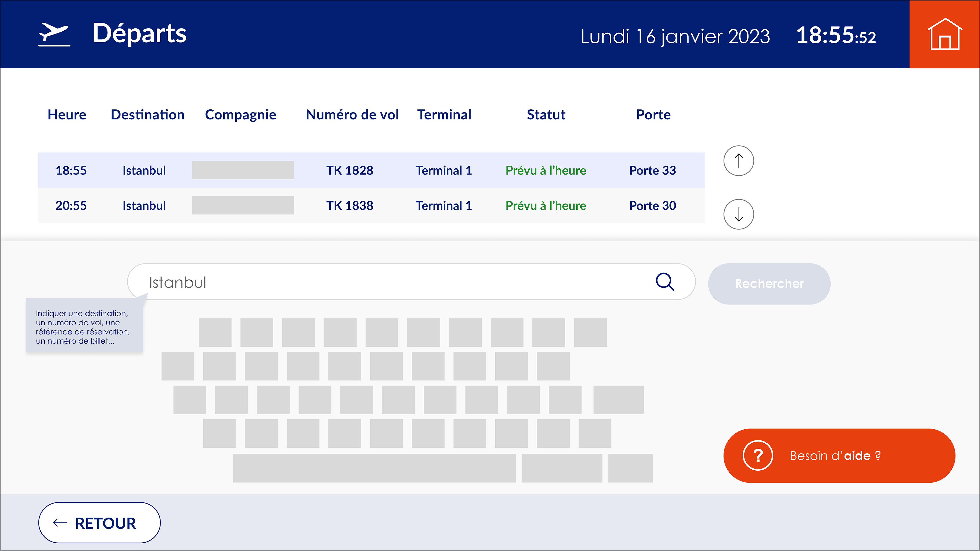Select flight TK 1828 number cell
This screenshot has width=980, height=551.
350,170
